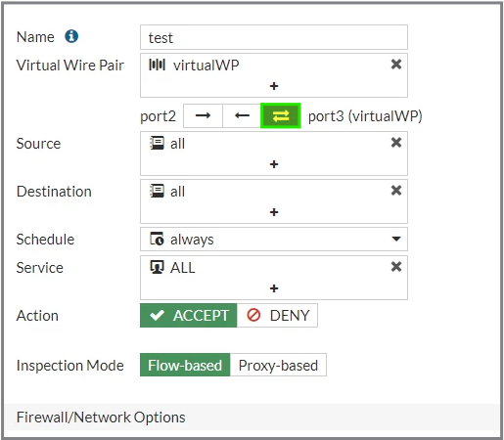Click the ALL entry in Service
Viewport: 504px width, 440px height.
tap(172, 268)
